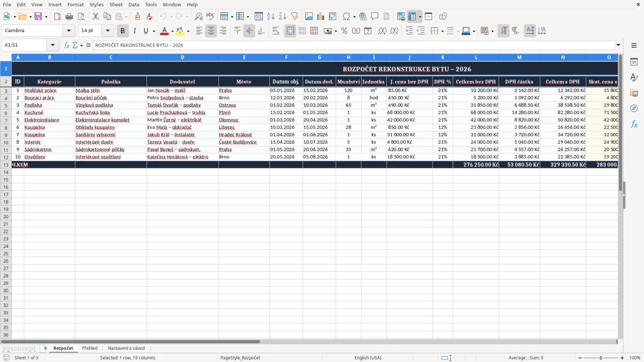Toggle Bold formatting button
This screenshot has height=362, width=644.
(123, 31)
